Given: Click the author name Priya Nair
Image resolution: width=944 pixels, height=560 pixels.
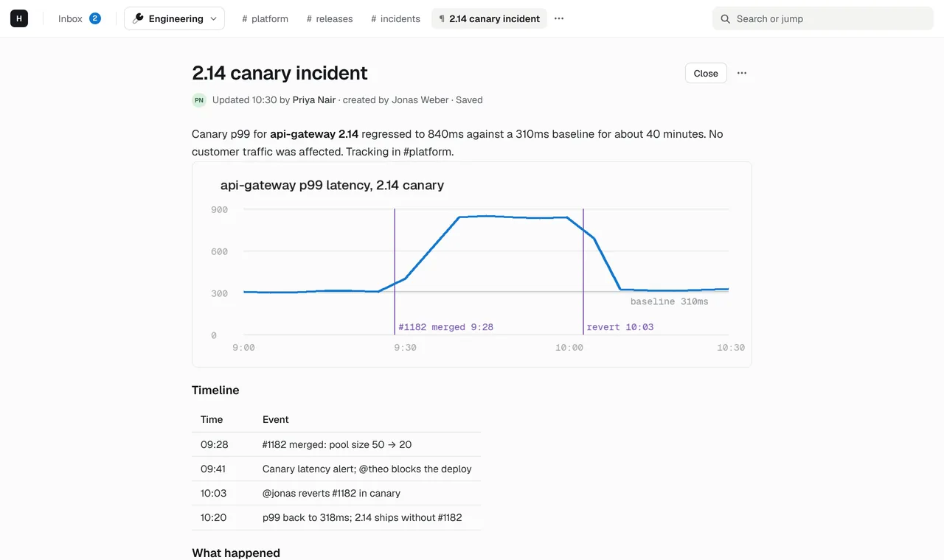Looking at the screenshot, I should pos(314,100).
